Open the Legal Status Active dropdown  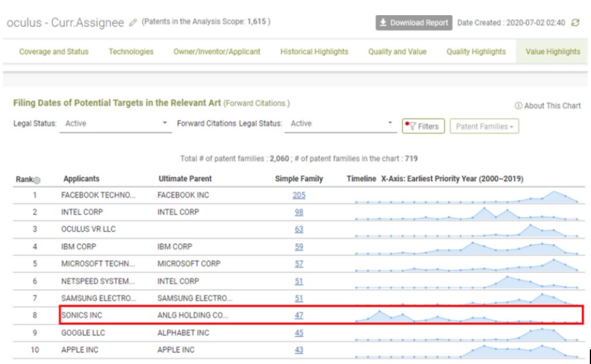pyautogui.click(x=116, y=124)
